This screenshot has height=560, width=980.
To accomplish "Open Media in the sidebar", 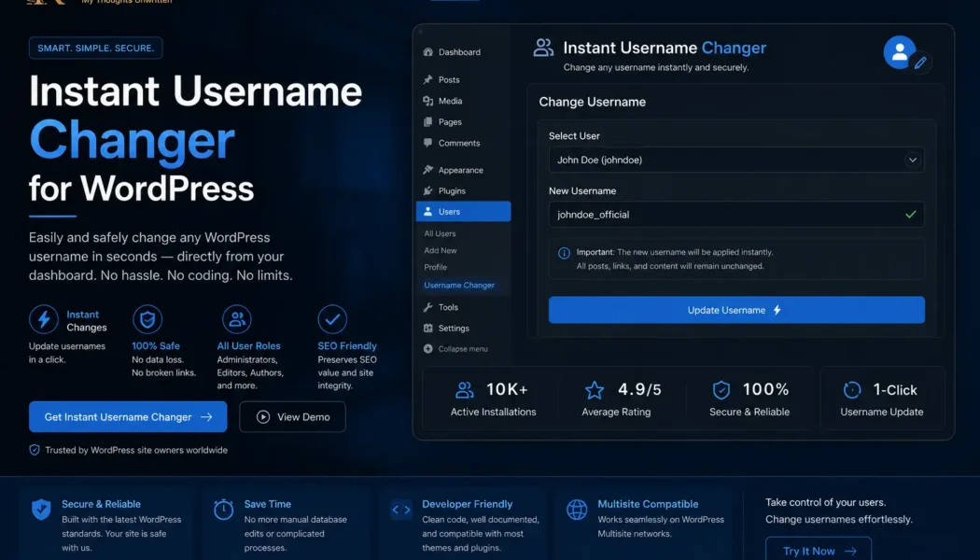I will click(x=443, y=101).
